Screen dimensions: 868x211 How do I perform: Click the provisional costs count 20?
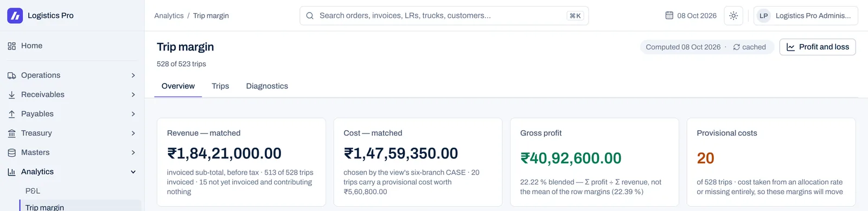[705, 158]
